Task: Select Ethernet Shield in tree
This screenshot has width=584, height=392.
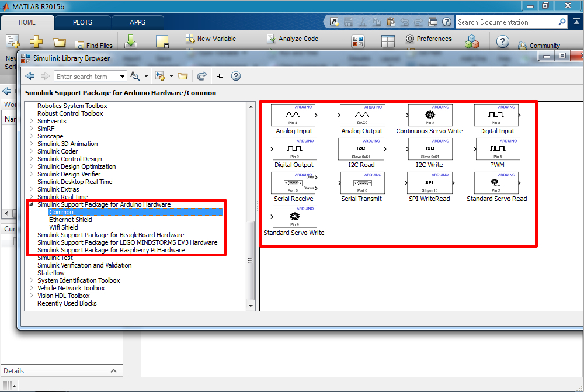Action: click(x=71, y=220)
